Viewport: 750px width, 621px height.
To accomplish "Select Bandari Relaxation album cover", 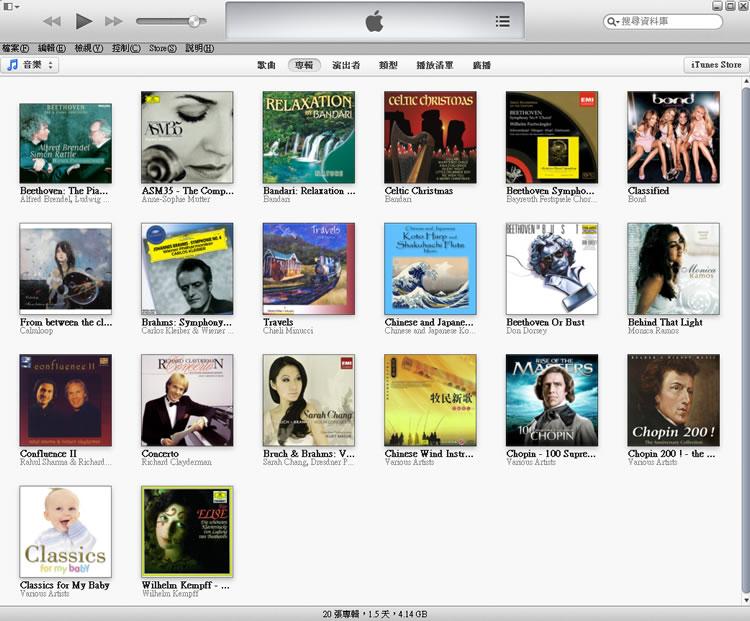I will tap(309, 137).
